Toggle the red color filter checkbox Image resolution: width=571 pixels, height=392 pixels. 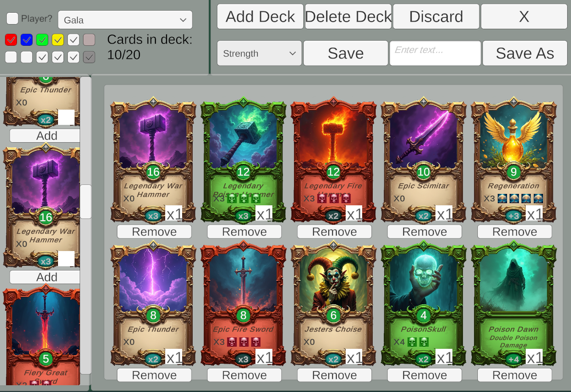pos(11,40)
